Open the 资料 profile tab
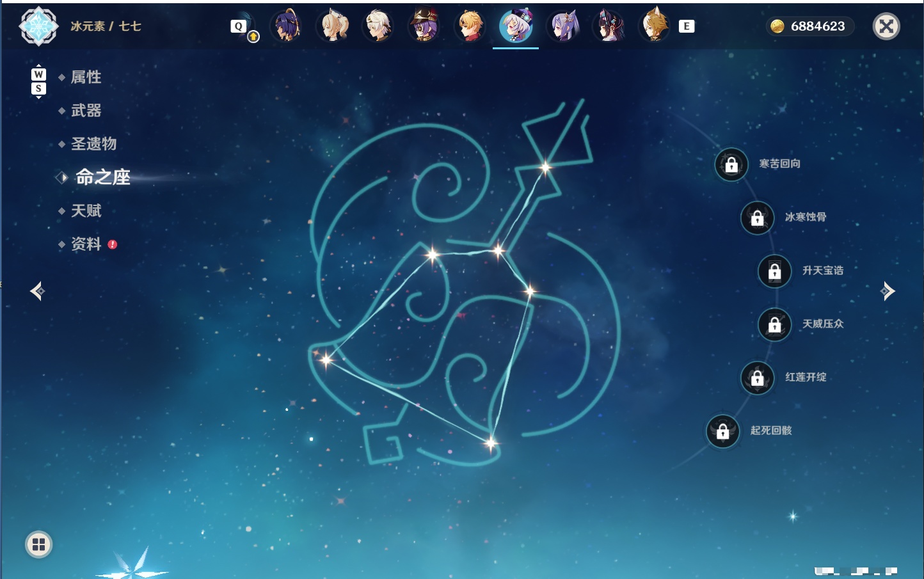The height and width of the screenshot is (579, 924). 86,244
